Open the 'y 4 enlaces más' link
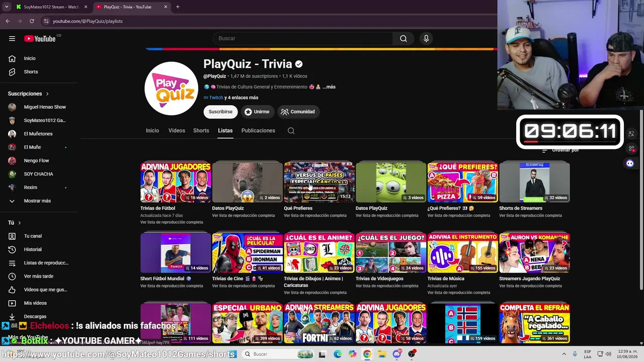The width and height of the screenshot is (644, 362). pyautogui.click(x=242, y=98)
